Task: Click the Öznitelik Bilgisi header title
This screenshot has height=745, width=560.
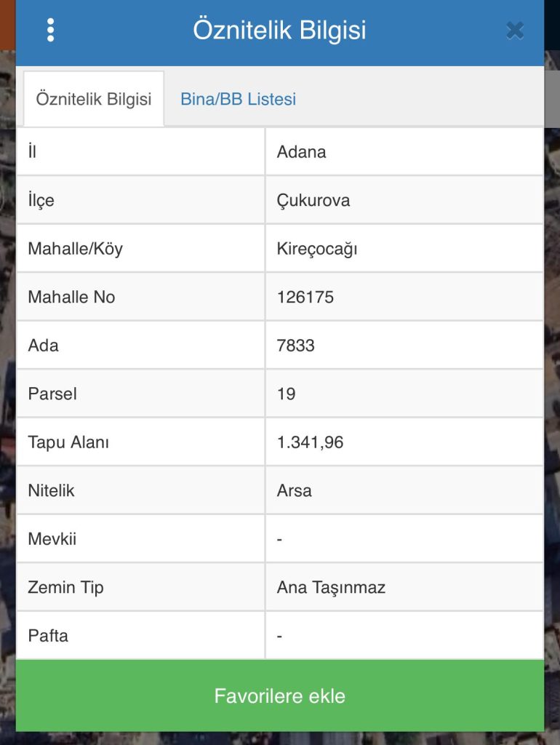Action: pos(279,31)
